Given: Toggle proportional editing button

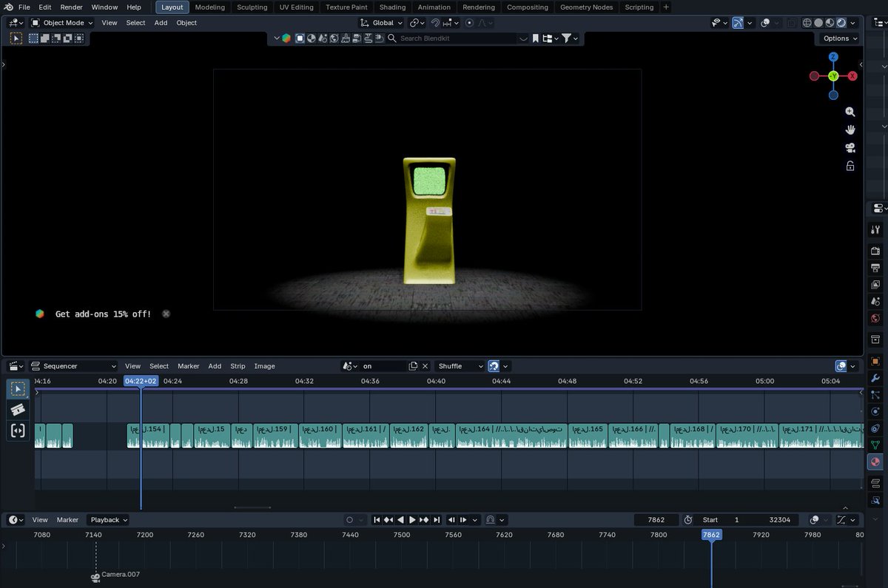Looking at the screenshot, I should pos(469,23).
